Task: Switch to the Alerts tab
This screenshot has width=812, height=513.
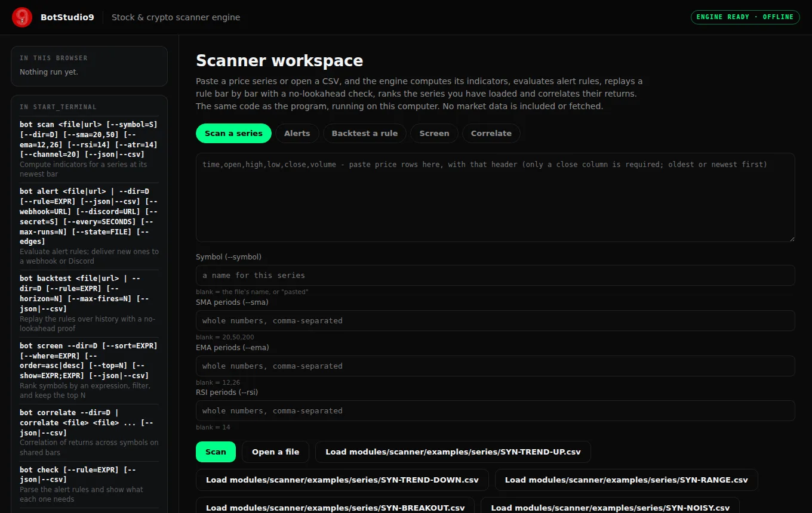Action: click(x=297, y=133)
